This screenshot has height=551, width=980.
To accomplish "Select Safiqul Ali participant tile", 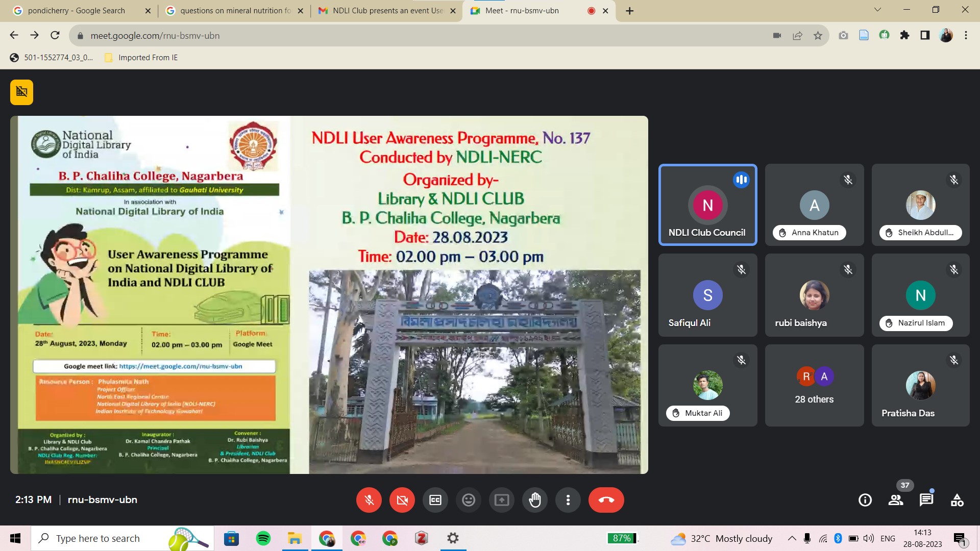I will pos(707,295).
